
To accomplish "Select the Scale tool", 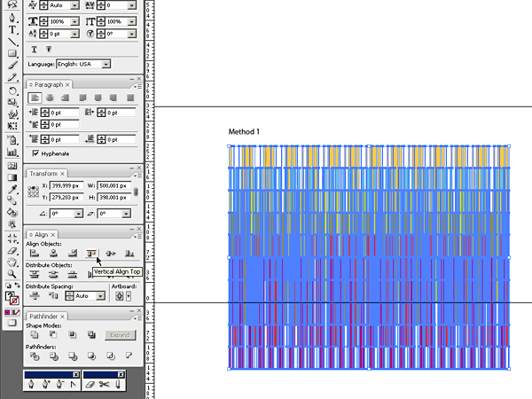I will coord(12,103).
